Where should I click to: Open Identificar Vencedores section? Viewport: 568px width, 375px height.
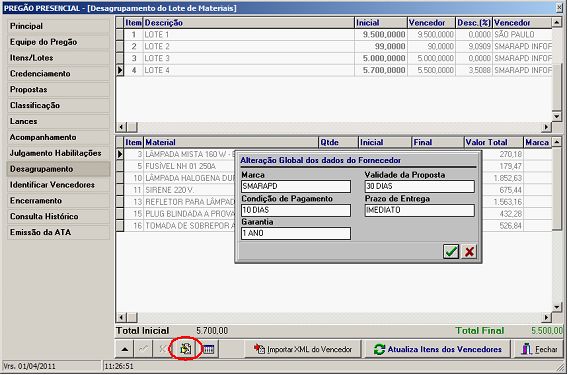pos(58,185)
